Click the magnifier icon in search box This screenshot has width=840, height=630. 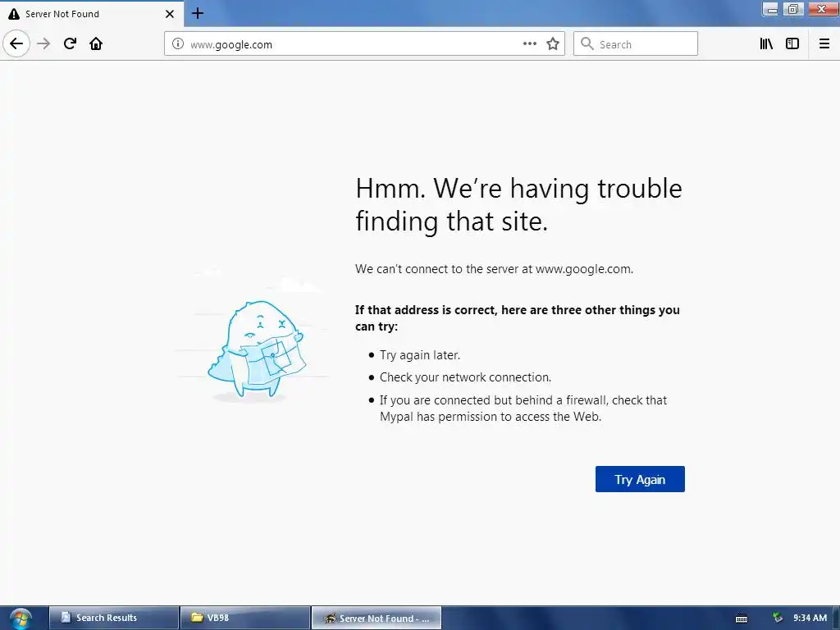click(x=587, y=43)
